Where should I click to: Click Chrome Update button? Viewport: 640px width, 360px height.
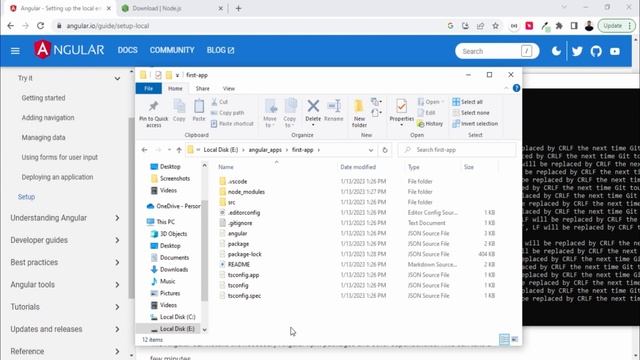tap(616, 26)
